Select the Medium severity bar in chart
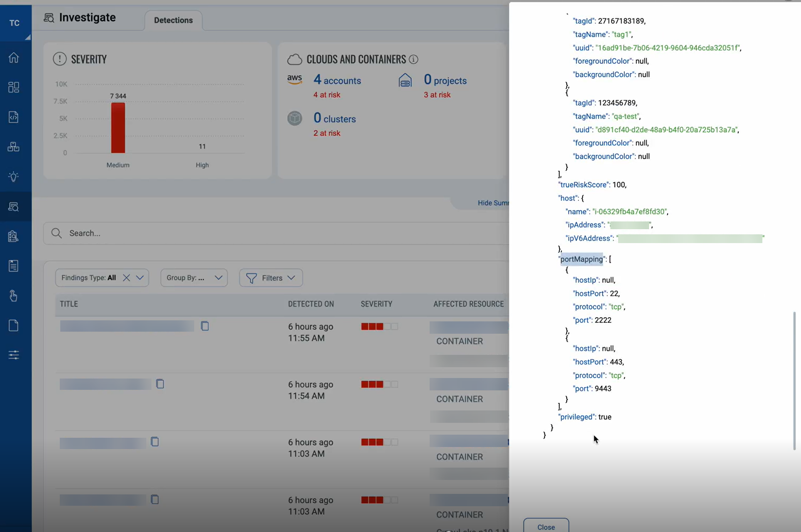Image resolution: width=801 pixels, height=532 pixels. coord(118,128)
